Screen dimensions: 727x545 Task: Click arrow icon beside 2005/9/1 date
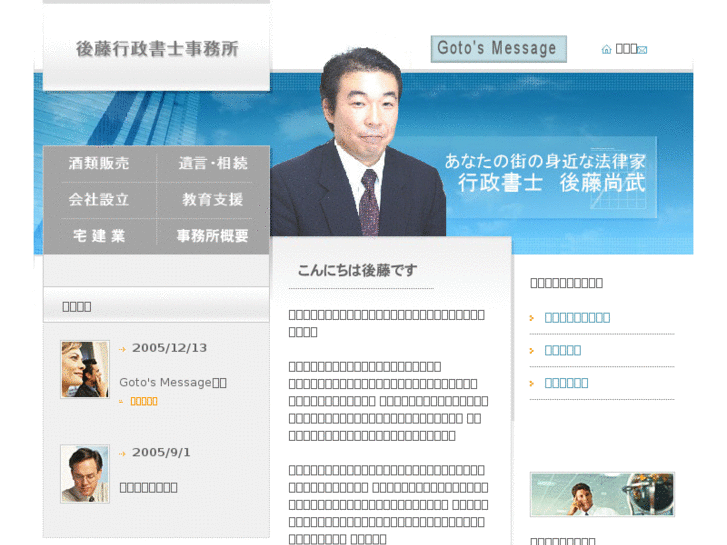123,453
